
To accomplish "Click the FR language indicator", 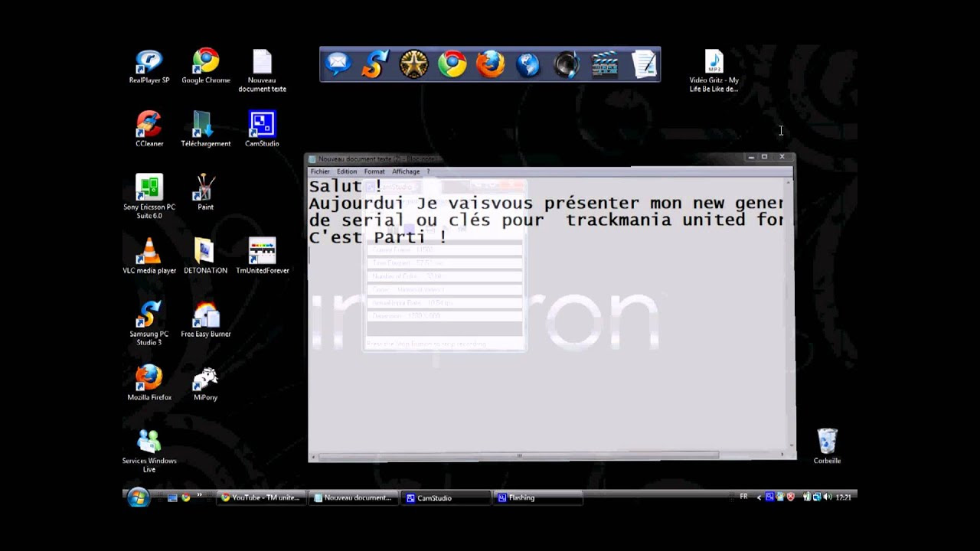I will (743, 497).
